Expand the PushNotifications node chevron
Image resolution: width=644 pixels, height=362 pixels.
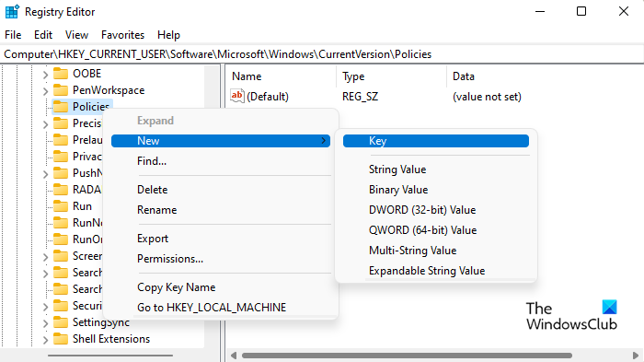coord(45,174)
